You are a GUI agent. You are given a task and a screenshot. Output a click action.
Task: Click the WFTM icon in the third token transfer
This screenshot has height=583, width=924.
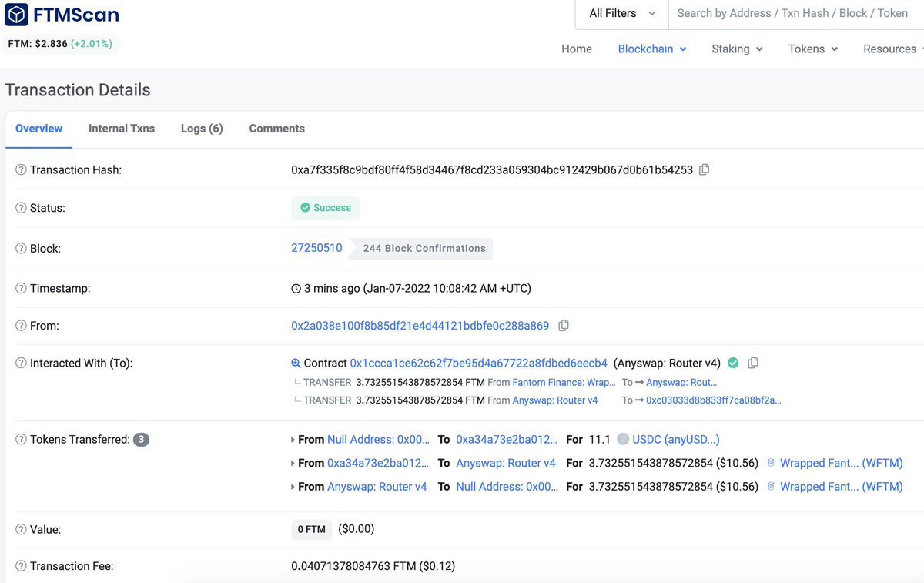pos(771,487)
